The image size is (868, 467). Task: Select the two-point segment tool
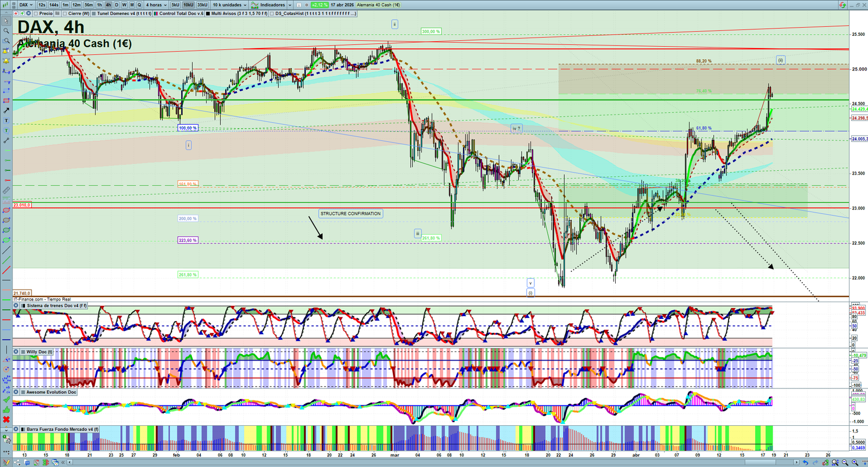(x=6, y=140)
